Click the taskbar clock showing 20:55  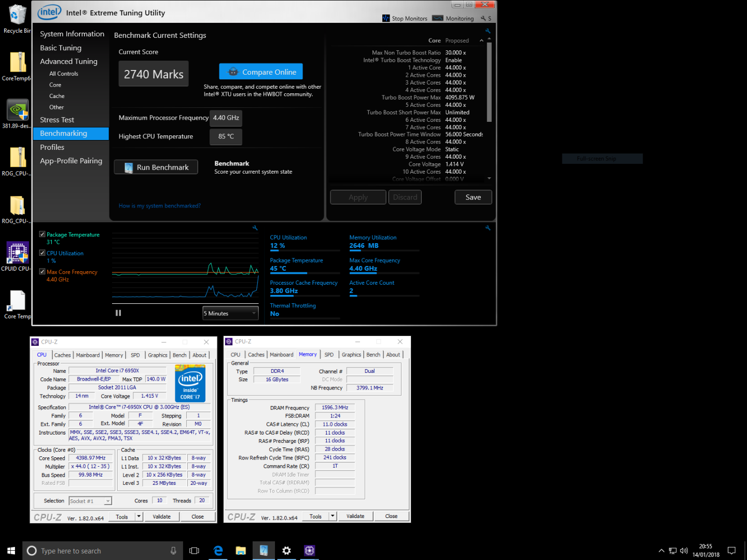706,551
